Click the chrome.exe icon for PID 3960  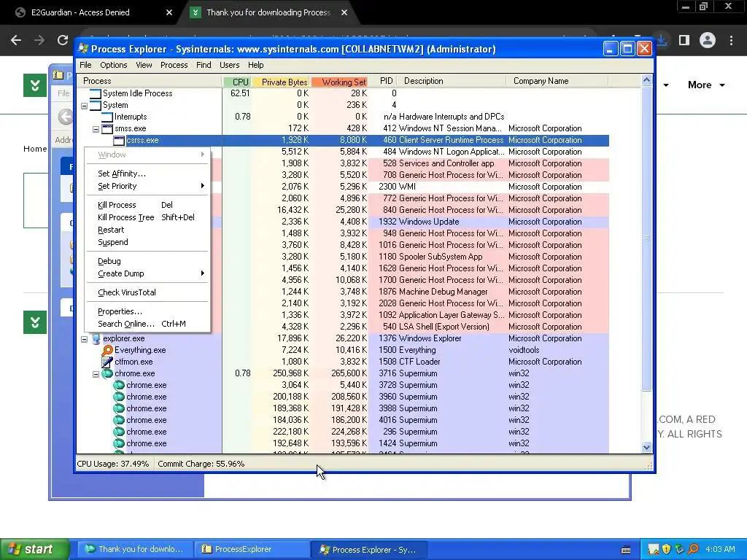pos(119,397)
